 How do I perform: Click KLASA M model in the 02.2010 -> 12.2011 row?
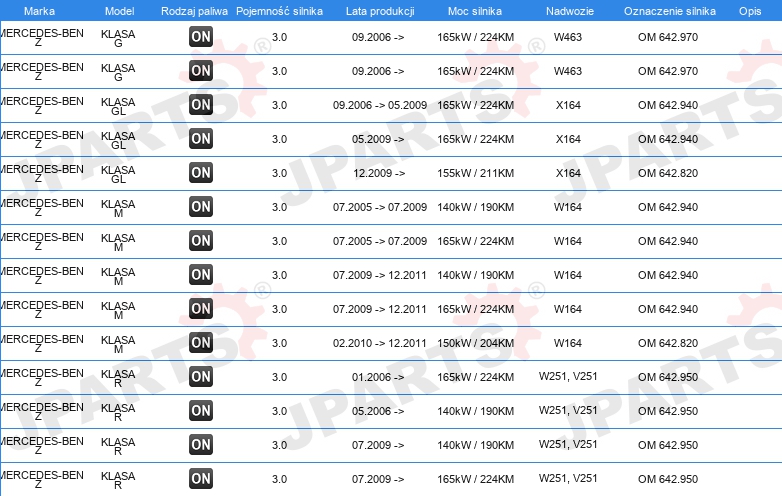[118, 344]
